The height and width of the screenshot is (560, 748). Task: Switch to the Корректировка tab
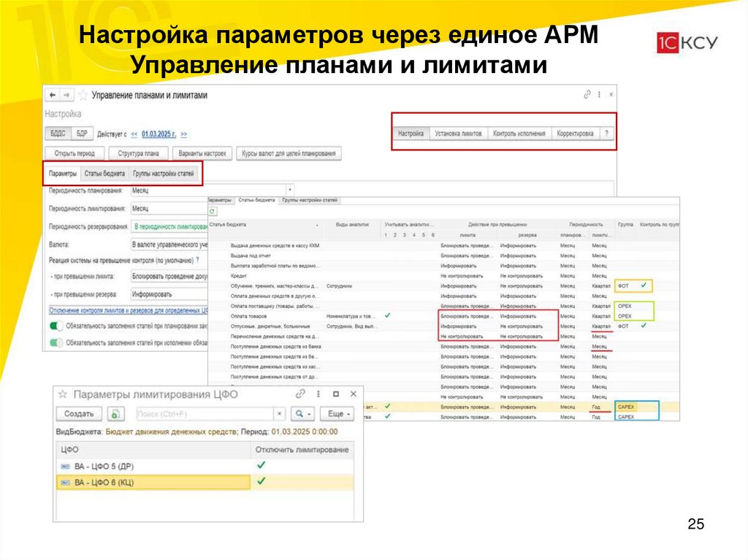click(575, 134)
